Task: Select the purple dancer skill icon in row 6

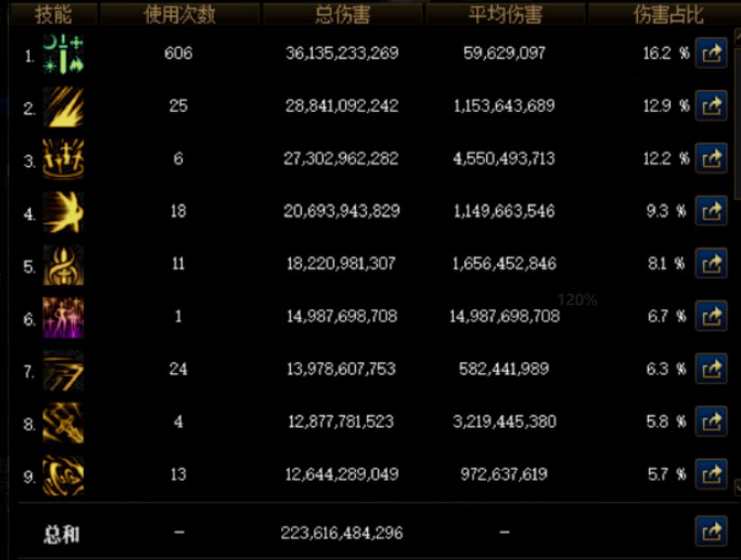Action: 63,318
